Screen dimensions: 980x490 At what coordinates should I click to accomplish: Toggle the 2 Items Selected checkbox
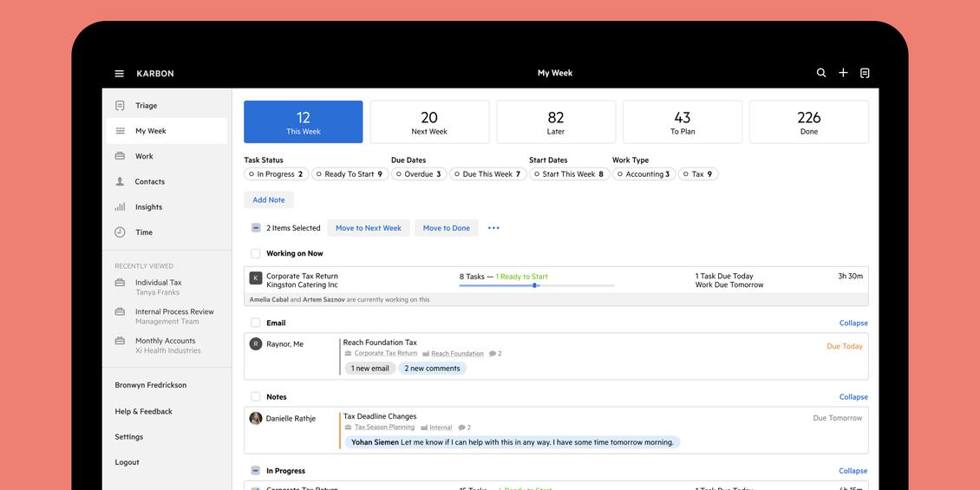[256, 228]
